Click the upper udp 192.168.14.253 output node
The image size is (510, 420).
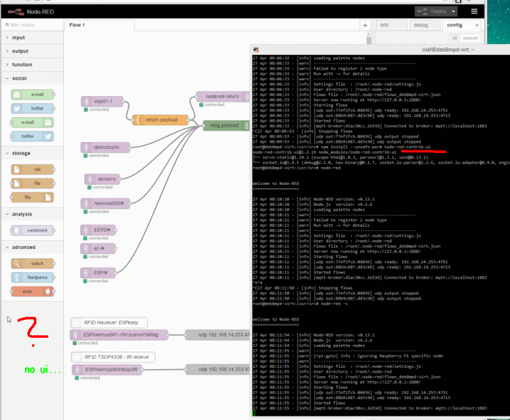pyautogui.click(x=217, y=335)
